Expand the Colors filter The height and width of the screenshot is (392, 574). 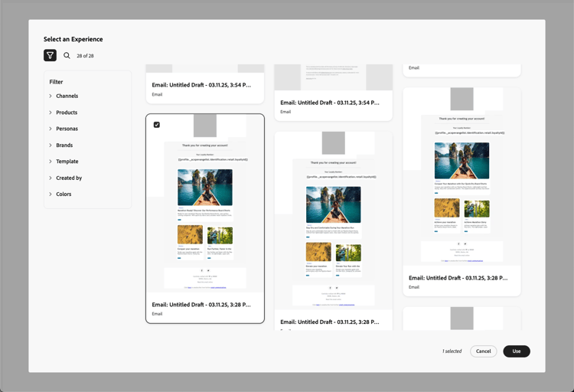tap(60, 194)
